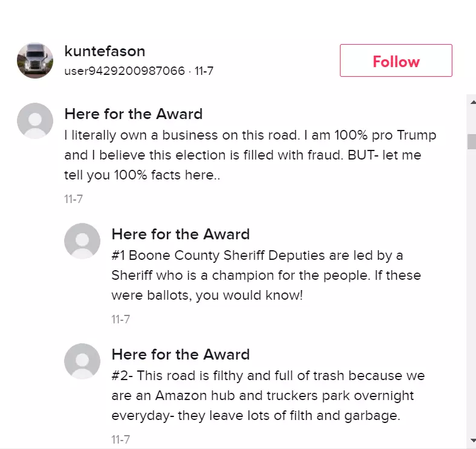Viewport: 476px width, 449px height.
Task: Open kuntefason's truck profile picture
Action: [35, 60]
